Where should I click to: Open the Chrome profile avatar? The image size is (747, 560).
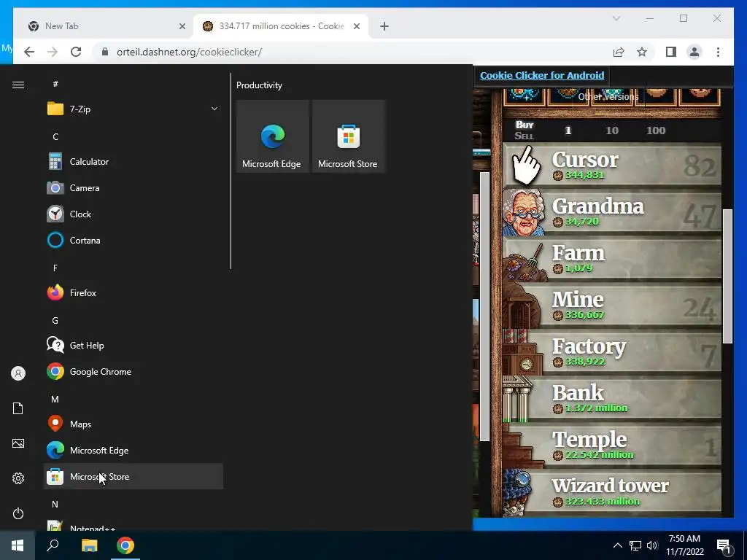pyautogui.click(x=694, y=52)
